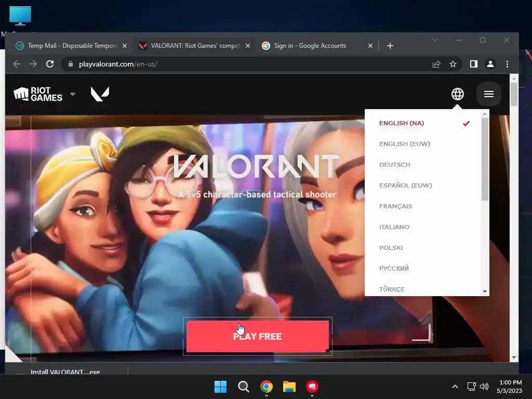Open the Chrome profile icon
The image size is (532, 399).
pyautogui.click(x=490, y=64)
